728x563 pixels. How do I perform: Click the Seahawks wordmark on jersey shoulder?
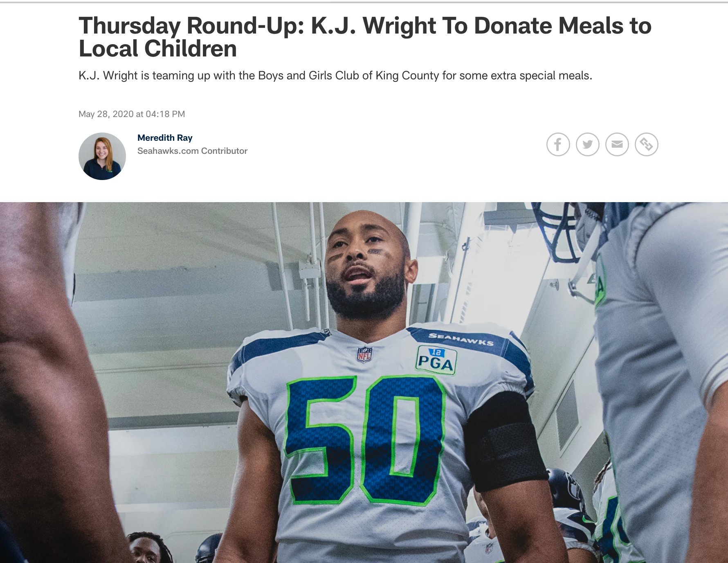(461, 339)
